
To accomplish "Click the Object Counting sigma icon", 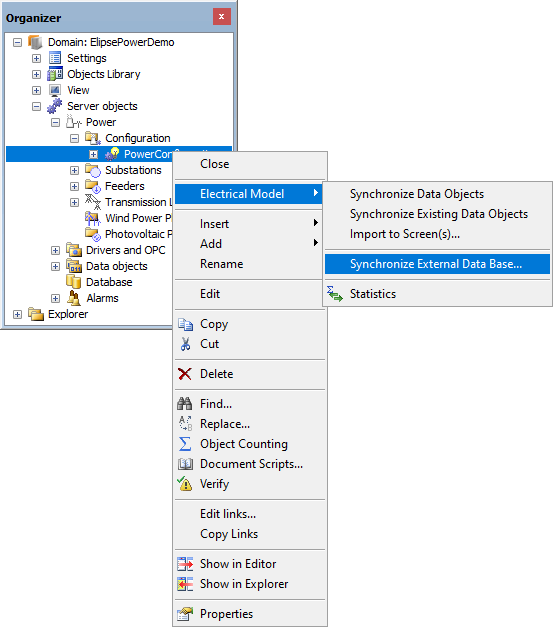I will [x=185, y=444].
